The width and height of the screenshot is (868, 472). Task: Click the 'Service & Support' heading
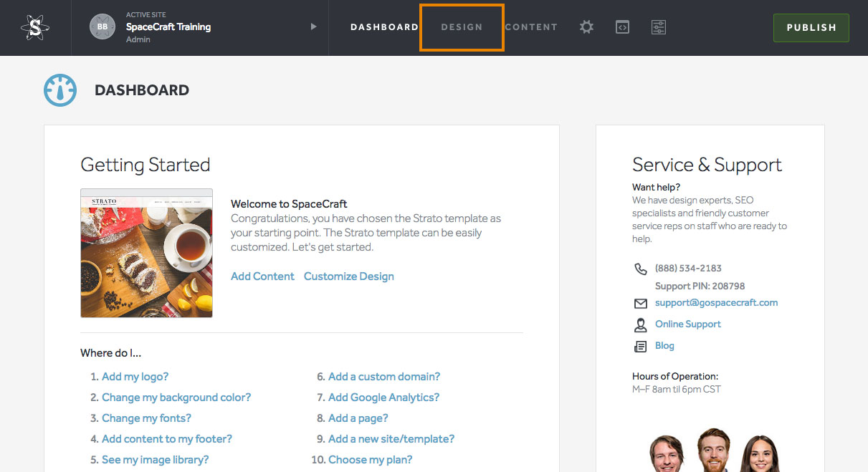click(x=707, y=165)
